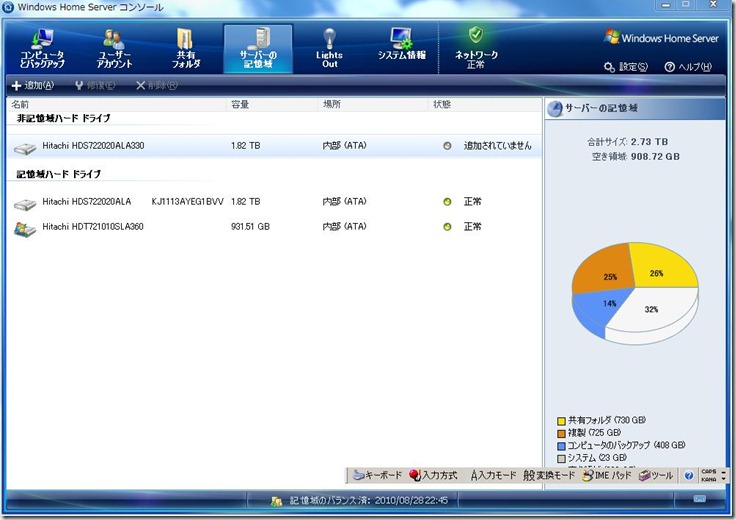Click the Windows system drive icon of HDT721010SLA360
This screenshot has width=736, height=520.
[25, 229]
